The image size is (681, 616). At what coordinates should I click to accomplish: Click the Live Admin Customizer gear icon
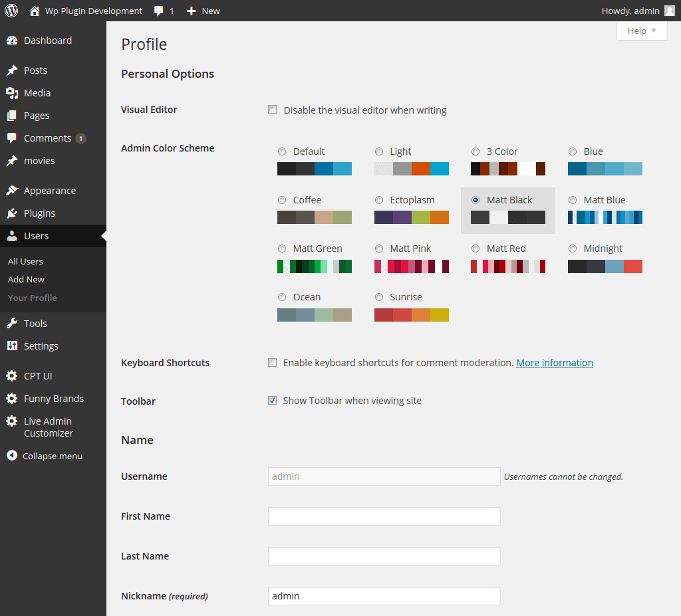click(12, 421)
